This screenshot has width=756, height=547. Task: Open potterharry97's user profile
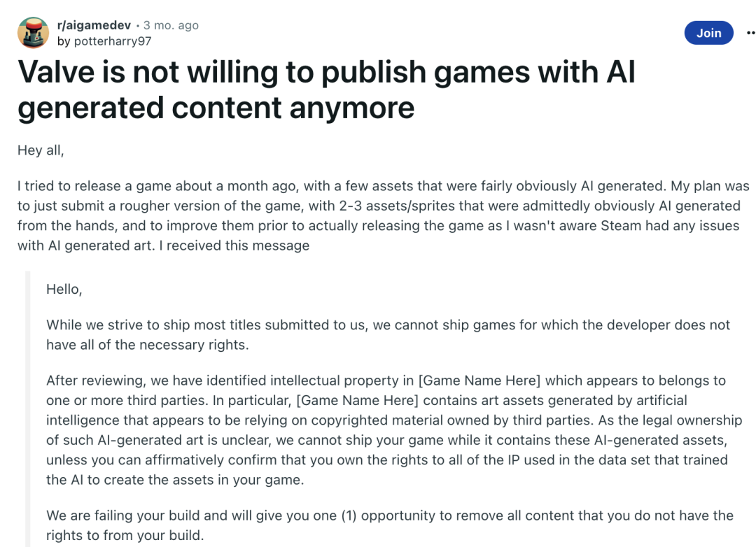pyautogui.click(x=112, y=41)
